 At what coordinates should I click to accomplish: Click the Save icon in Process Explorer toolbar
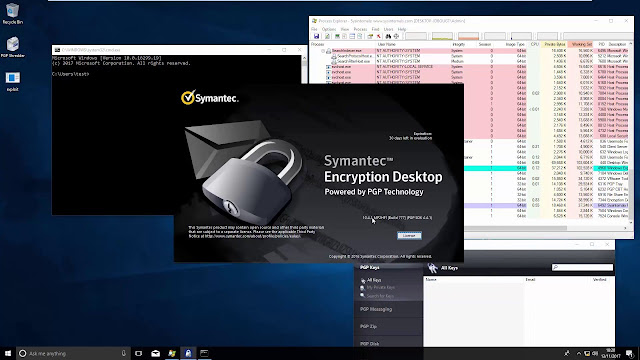[x=316, y=36]
